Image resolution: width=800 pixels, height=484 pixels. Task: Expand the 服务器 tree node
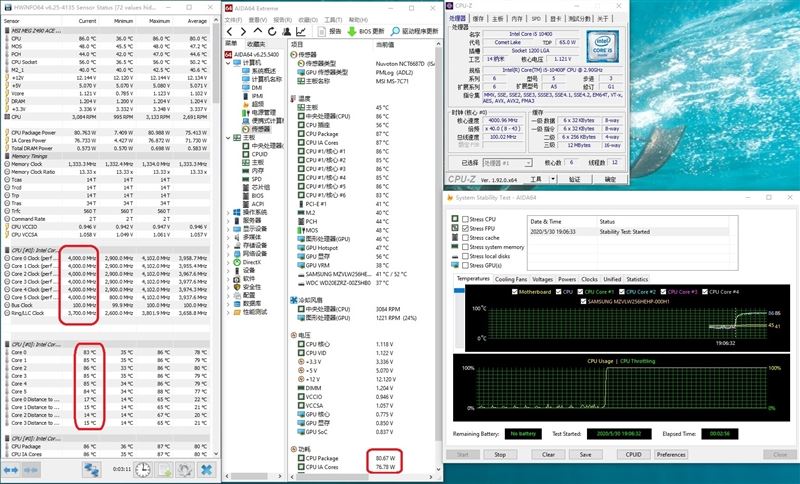(228, 220)
